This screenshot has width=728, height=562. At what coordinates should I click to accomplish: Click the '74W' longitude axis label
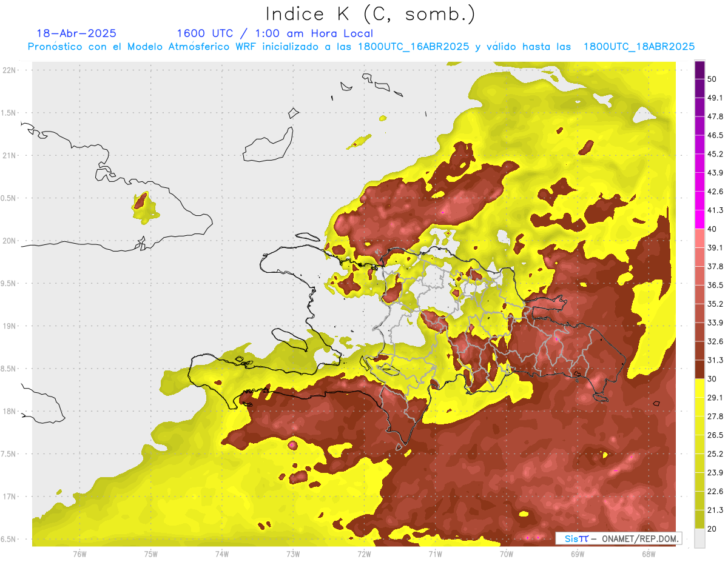coord(222,554)
